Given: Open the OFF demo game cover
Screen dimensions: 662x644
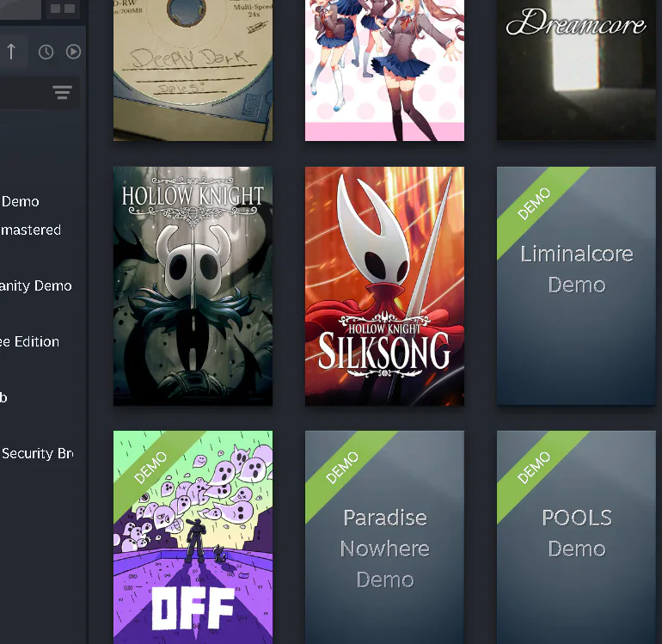Looking at the screenshot, I should (193, 537).
